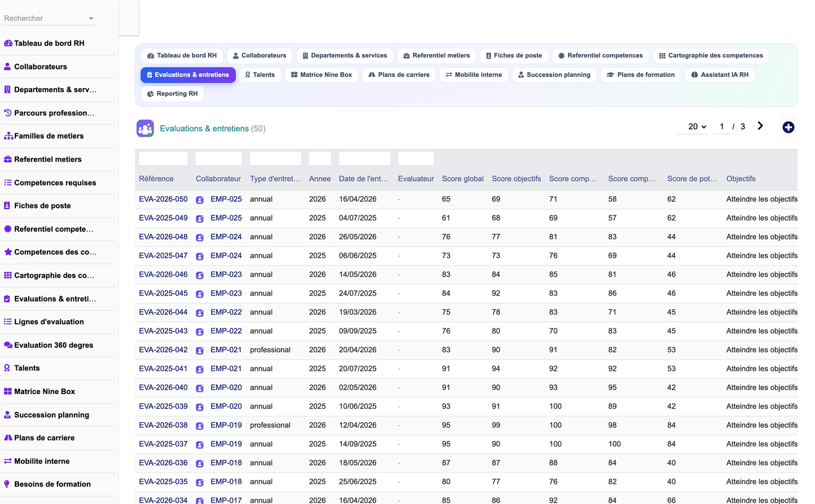Open the Assistant IA RH tab
Viewport: 815px width, 504px height.
pyautogui.click(x=720, y=75)
